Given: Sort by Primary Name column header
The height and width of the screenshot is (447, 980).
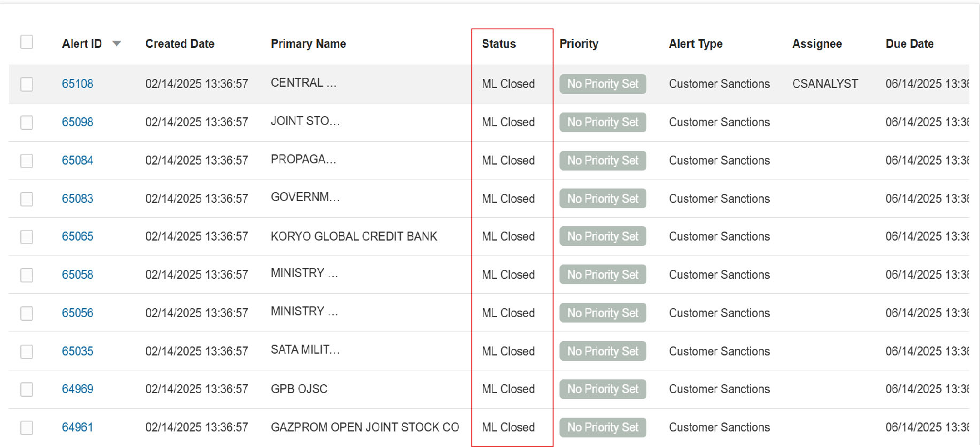Looking at the screenshot, I should [308, 44].
